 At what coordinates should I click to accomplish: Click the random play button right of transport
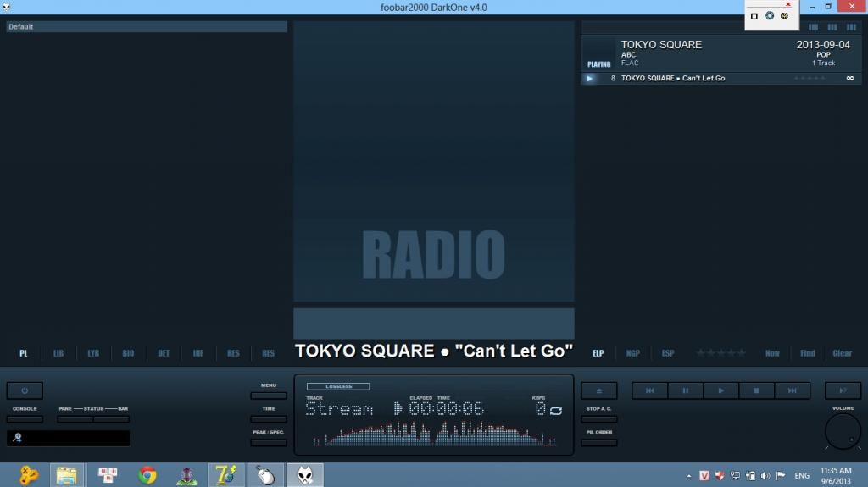point(843,390)
